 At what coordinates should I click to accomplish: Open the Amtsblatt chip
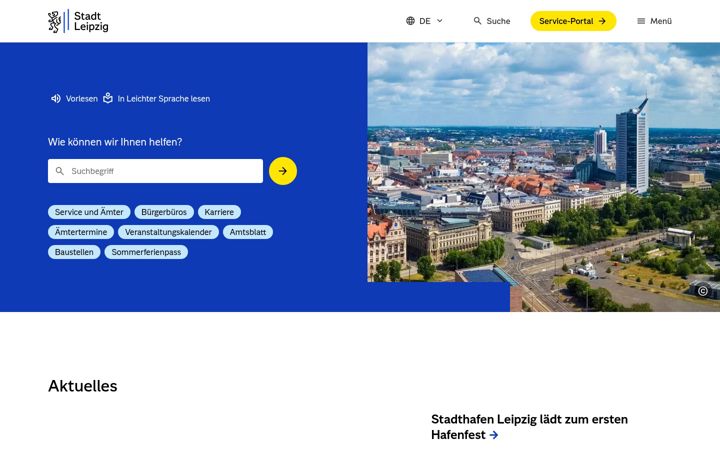(248, 232)
